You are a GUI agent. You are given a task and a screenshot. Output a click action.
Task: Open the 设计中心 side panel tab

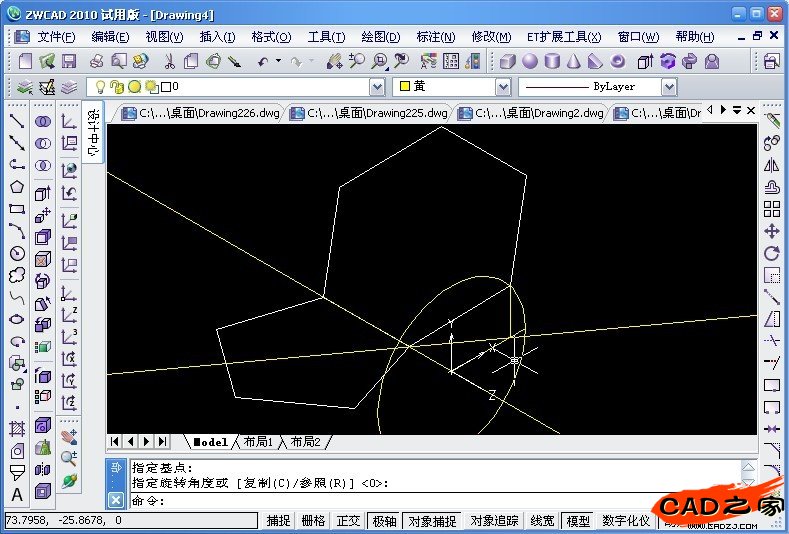[94, 132]
